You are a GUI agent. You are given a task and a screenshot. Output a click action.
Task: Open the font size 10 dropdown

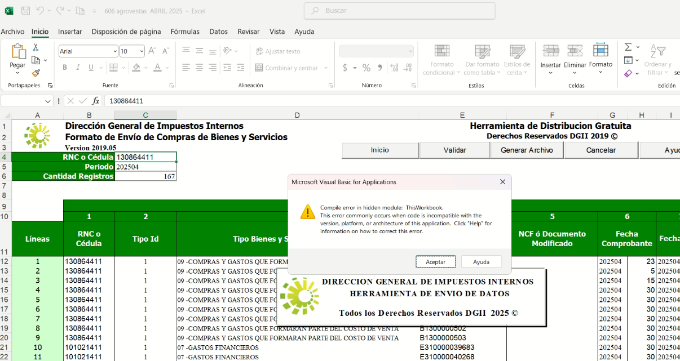click(x=141, y=51)
